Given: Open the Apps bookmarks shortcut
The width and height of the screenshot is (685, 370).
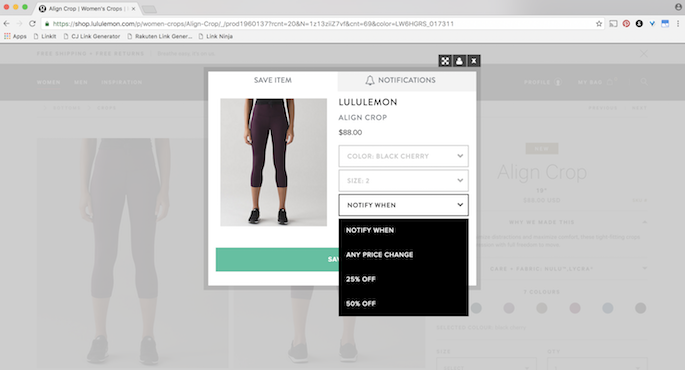Looking at the screenshot, I should coord(15,36).
